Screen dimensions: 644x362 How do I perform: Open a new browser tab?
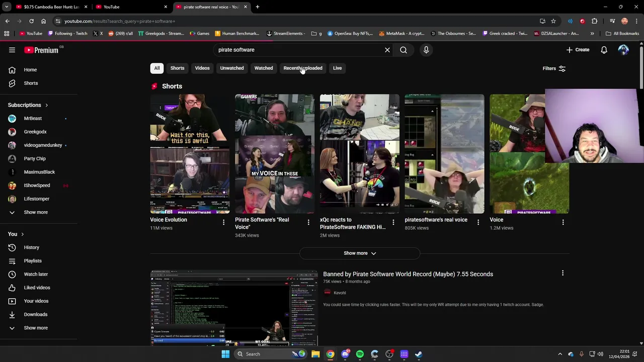pyautogui.click(x=257, y=7)
